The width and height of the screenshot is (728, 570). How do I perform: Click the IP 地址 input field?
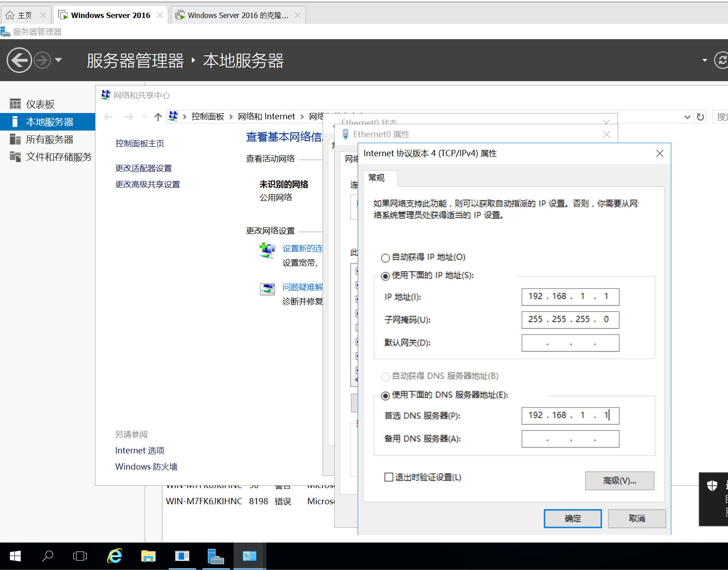click(x=570, y=297)
